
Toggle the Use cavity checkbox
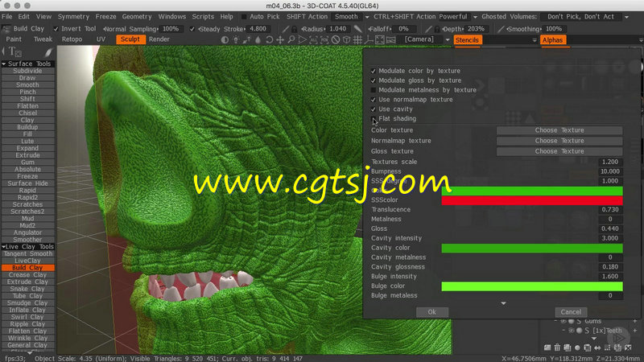(x=374, y=109)
